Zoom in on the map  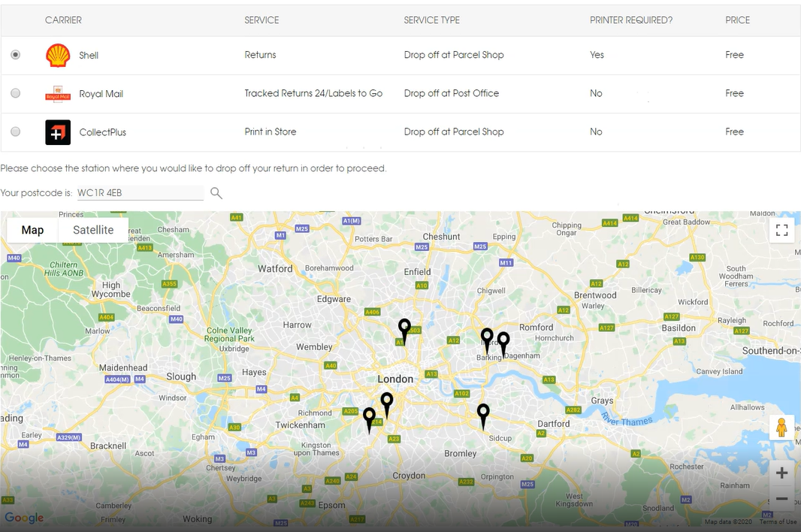click(781, 473)
